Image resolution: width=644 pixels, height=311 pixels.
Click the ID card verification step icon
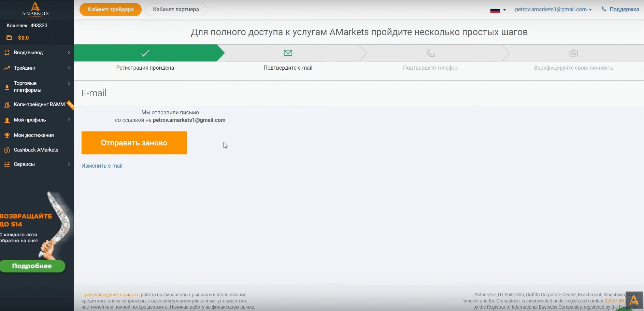574,53
